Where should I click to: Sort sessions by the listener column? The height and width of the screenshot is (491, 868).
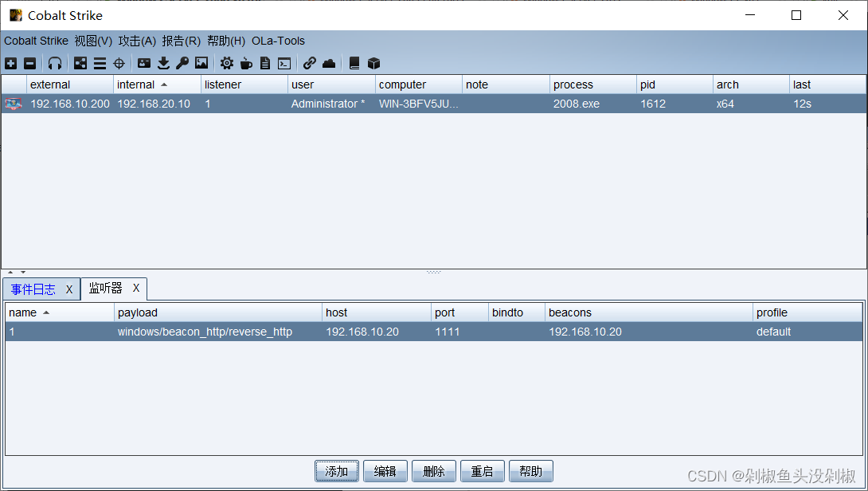click(x=244, y=84)
